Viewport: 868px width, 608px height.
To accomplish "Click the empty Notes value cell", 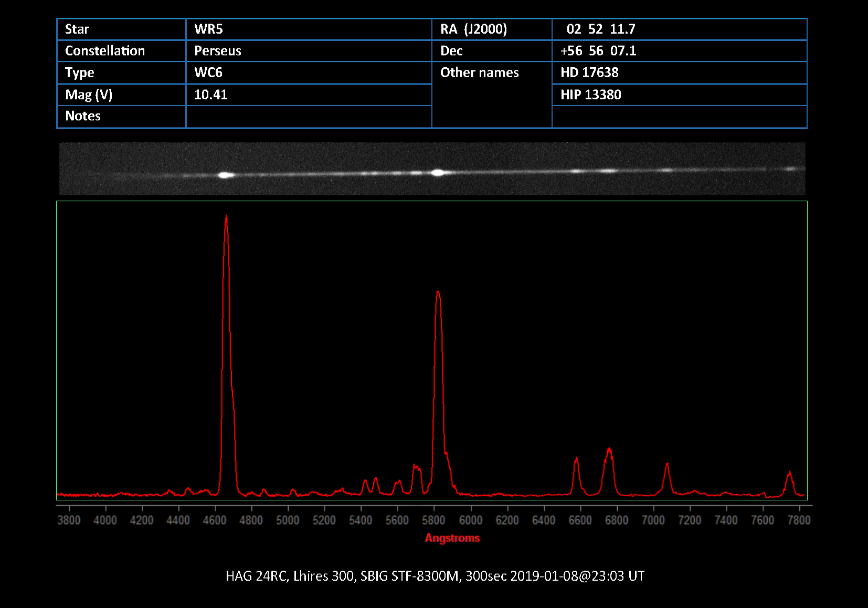I will (x=309, y=117).
